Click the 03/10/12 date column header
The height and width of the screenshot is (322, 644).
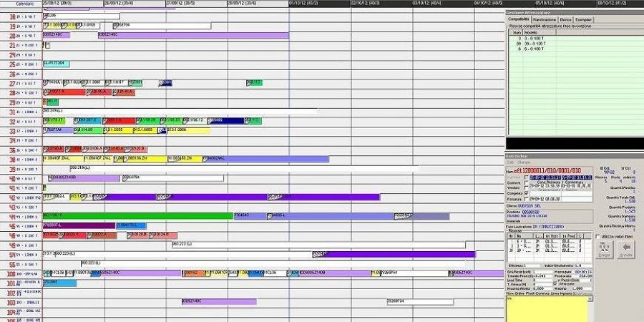pyautogui.click(x=443, y=4)
